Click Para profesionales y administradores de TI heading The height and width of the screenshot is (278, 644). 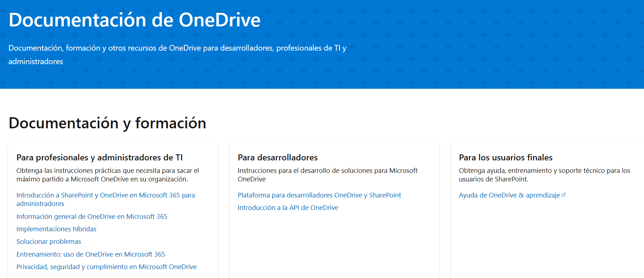100,158
